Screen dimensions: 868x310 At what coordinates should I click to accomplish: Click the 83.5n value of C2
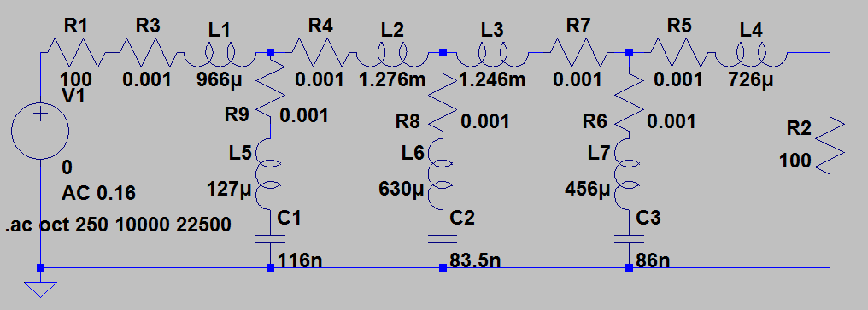(x=476, y=260)
